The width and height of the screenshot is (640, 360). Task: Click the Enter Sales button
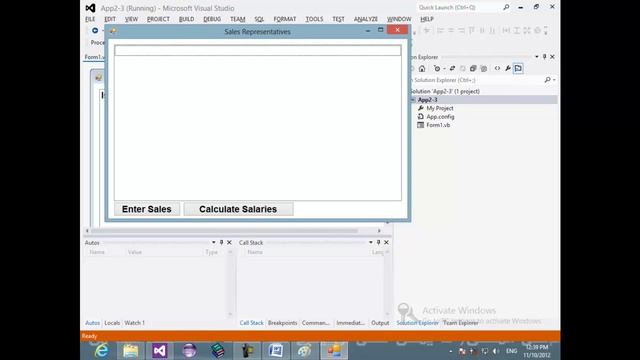(x=147, y=209)
